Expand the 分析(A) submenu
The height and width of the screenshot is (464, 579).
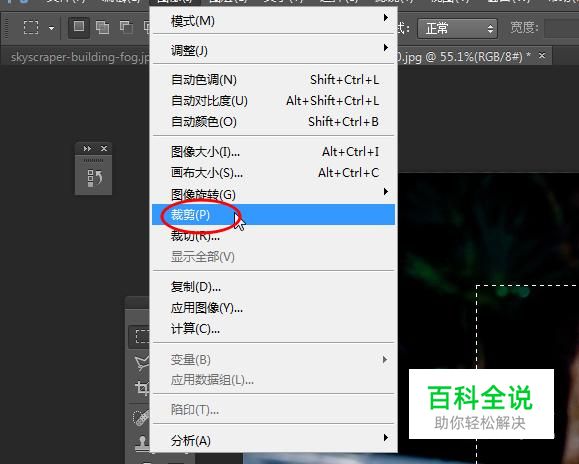(274, 440)
